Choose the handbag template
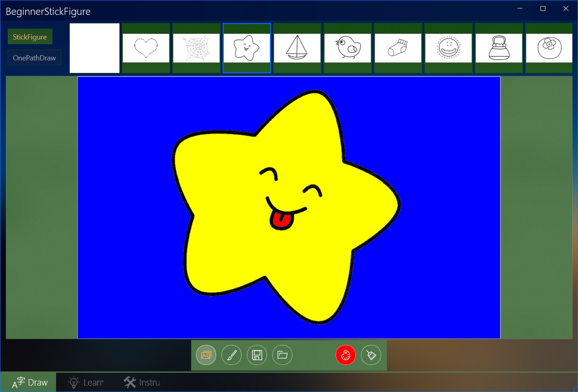This screenshot has height=392, width=578. point(499,48)
